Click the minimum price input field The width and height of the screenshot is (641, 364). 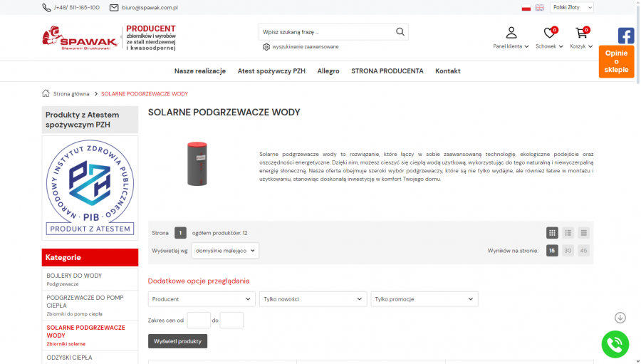199,321
